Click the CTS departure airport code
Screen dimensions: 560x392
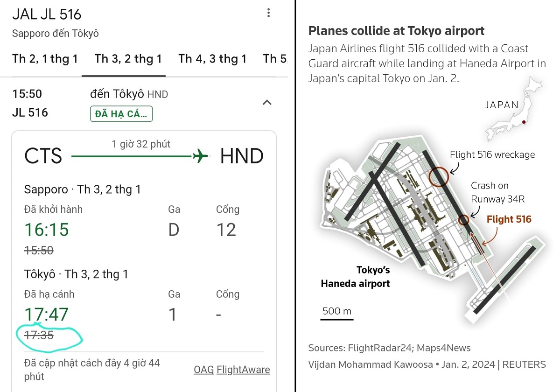tap(43, 156)
